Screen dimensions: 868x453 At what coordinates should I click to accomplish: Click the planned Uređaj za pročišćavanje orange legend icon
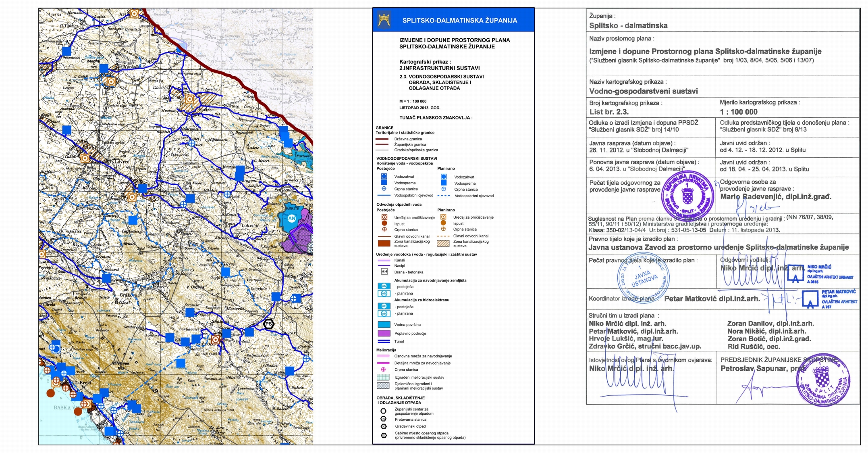point(443,217)
